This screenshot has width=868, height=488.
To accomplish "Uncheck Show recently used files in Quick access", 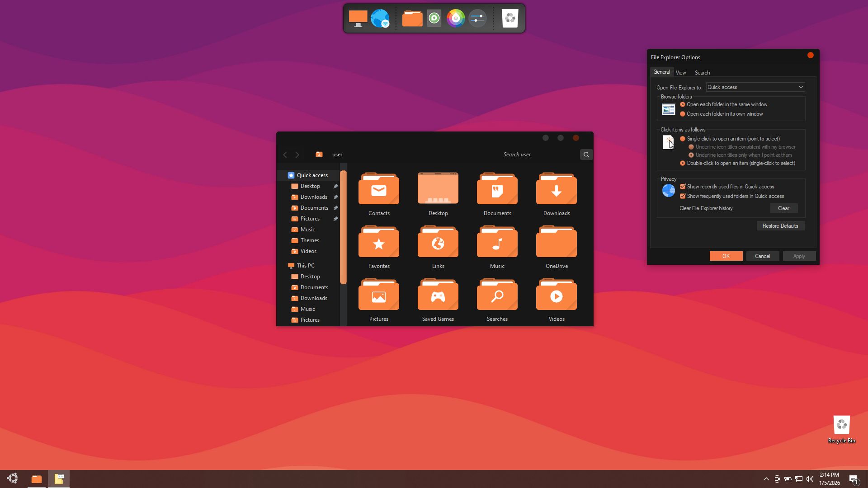I will (x=683, y=187).
